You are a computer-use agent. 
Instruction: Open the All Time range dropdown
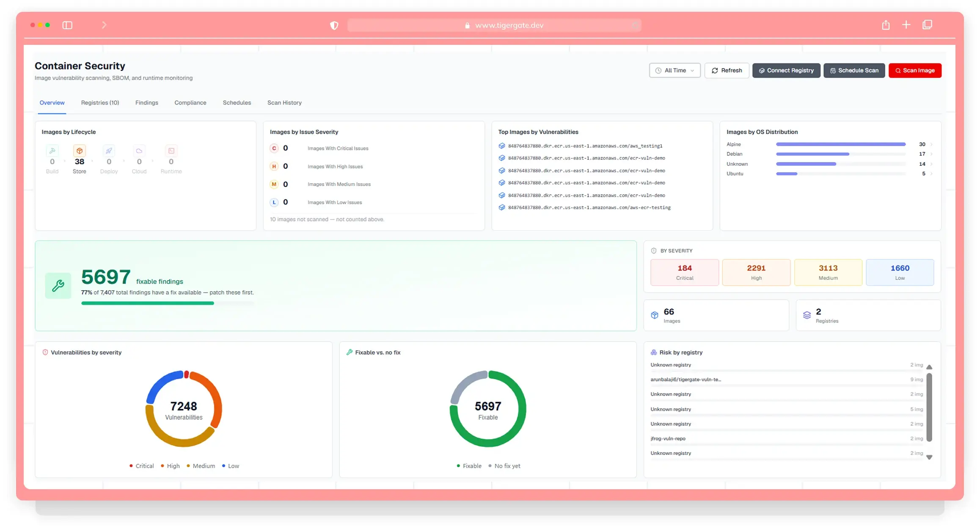(x=674, y=70)
